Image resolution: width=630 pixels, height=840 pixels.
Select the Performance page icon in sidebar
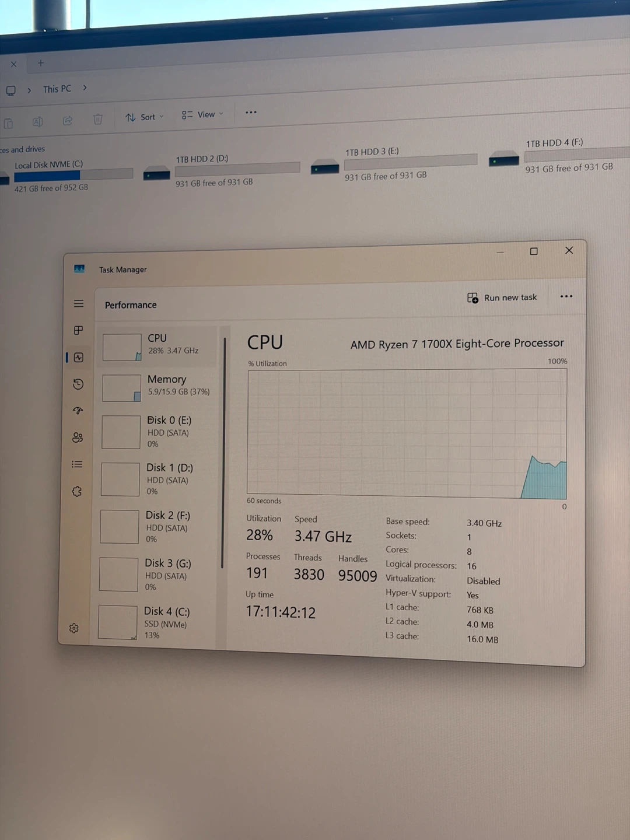click(x=79, y=357)
